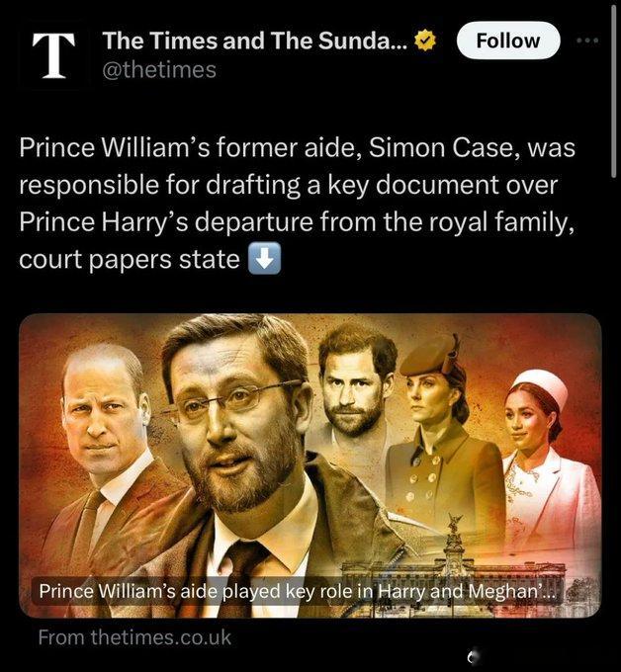The width and height of the screenshot is (621, 672).
Task: Click the 'Prince William's aide played key role' caption
Action: pyautogui.click(x=297, y=591)
